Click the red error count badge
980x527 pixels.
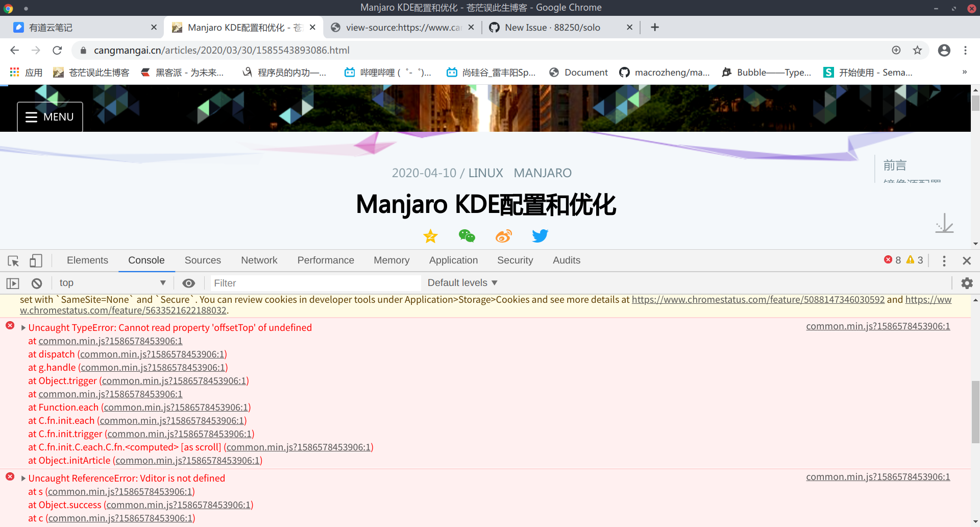(892, 260)
